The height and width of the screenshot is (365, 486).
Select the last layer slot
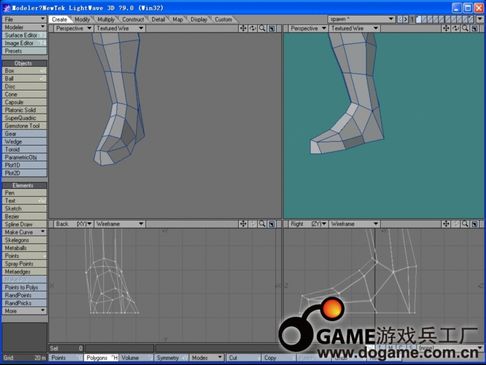pos(472,19)
